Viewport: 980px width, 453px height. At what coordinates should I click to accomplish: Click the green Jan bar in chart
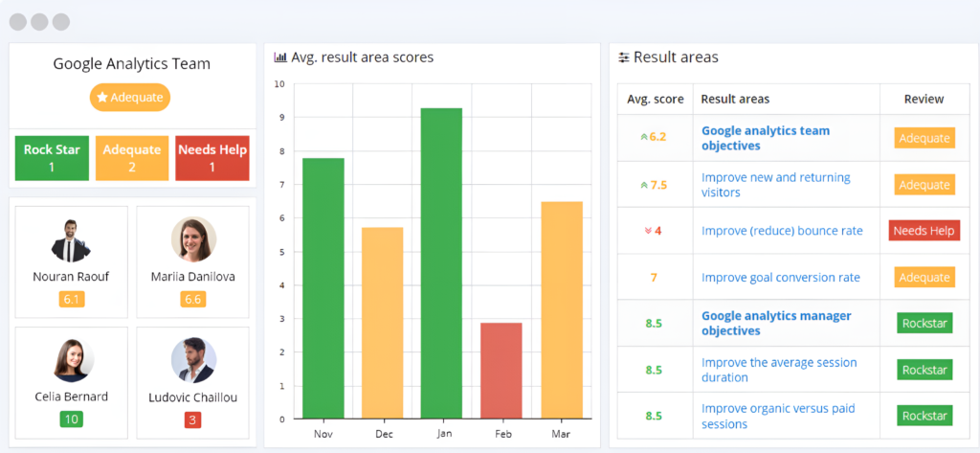[x=441, y=263]
